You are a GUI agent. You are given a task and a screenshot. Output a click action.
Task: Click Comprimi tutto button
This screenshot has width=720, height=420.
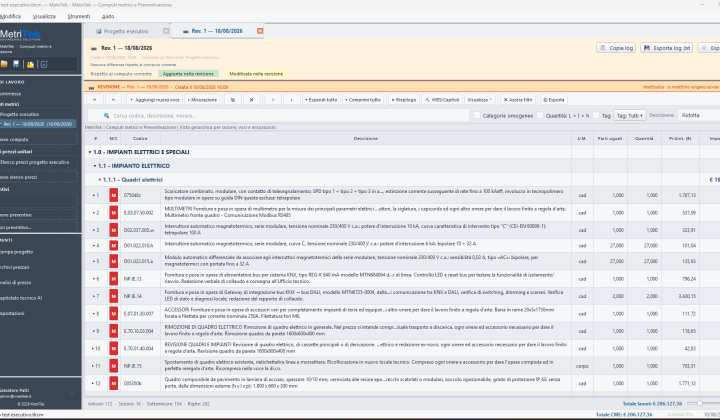[363, 100]
